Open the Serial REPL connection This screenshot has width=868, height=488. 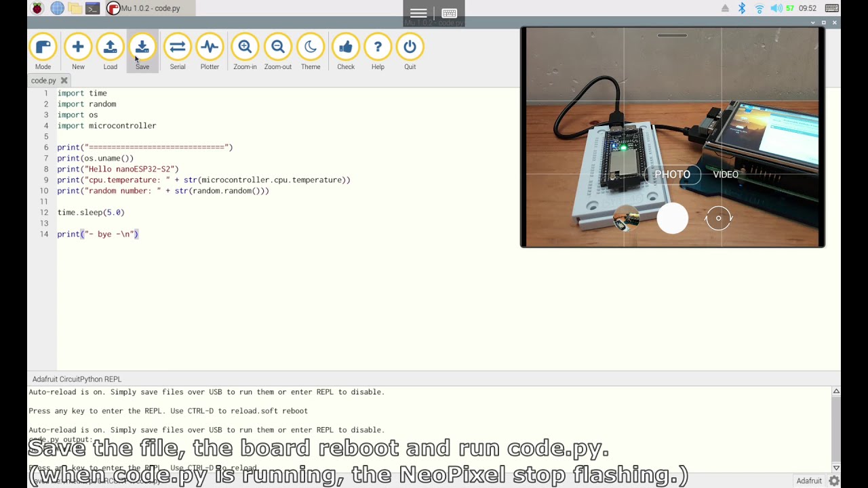[178, 52]
